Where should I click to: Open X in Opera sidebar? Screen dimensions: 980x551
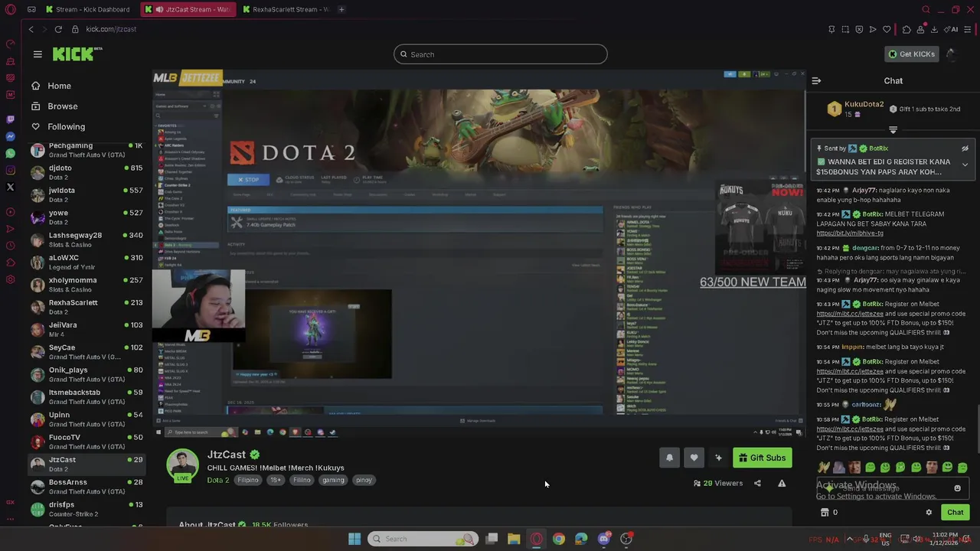tap(10, 187)
